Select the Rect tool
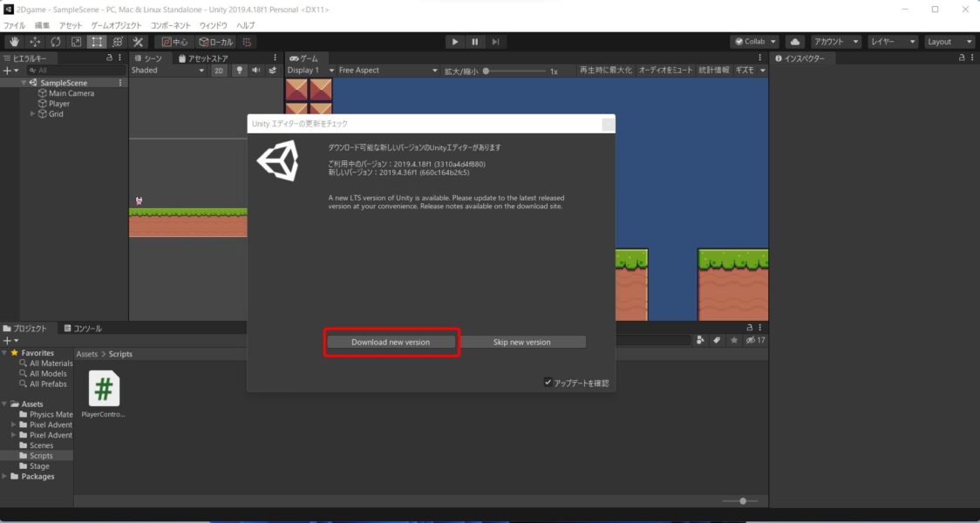This screenshot has width=980, height=523. [x=97, y=42]
